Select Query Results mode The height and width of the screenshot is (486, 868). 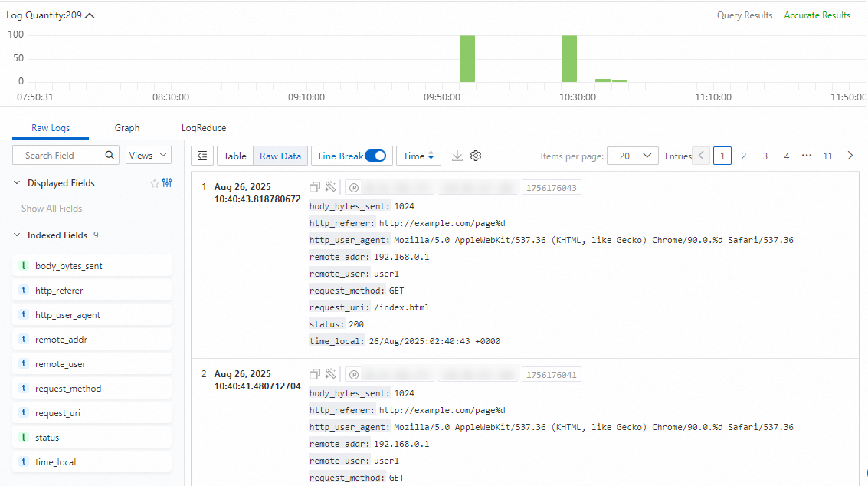[745, 15]
